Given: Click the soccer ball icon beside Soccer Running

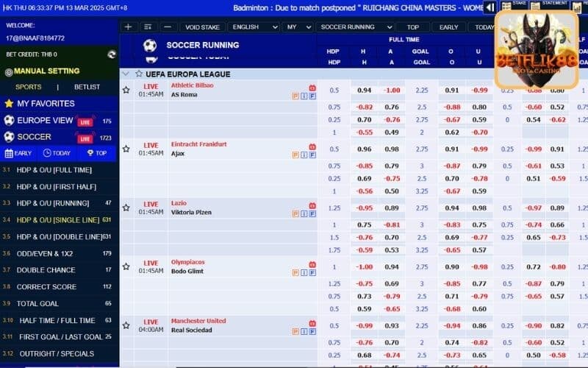Looking at the screenshot, I should pos(150,46).
